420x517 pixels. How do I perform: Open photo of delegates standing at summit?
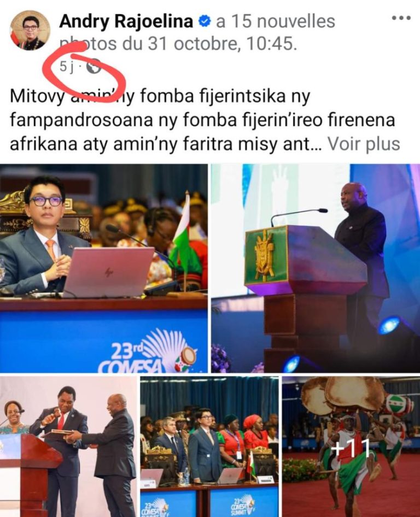tap(209, 446)
